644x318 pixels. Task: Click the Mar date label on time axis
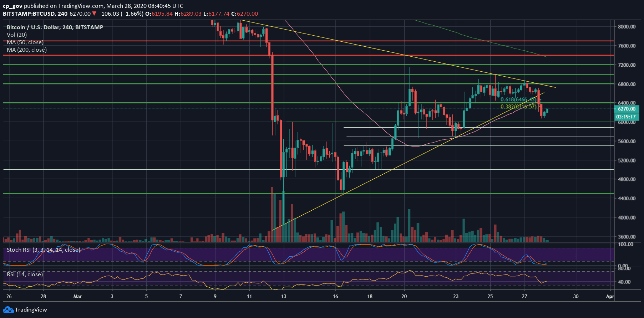click(x=77, y=296)
